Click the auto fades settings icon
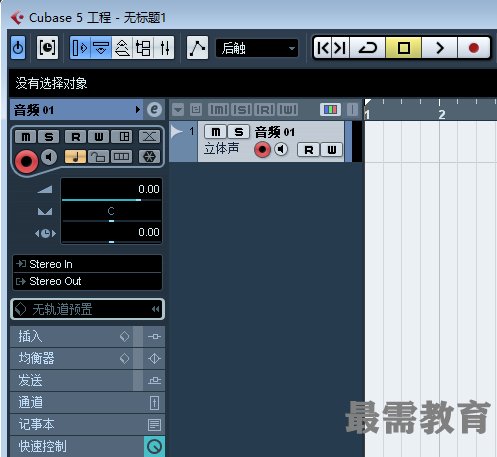 [149, 136]
